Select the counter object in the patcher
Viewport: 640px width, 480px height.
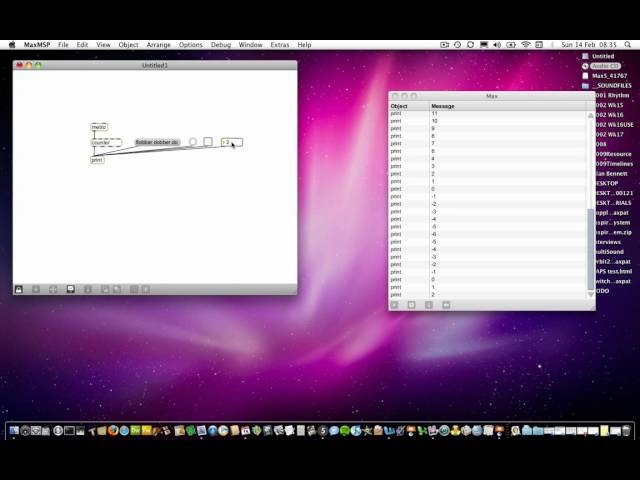tap(106, 142)
